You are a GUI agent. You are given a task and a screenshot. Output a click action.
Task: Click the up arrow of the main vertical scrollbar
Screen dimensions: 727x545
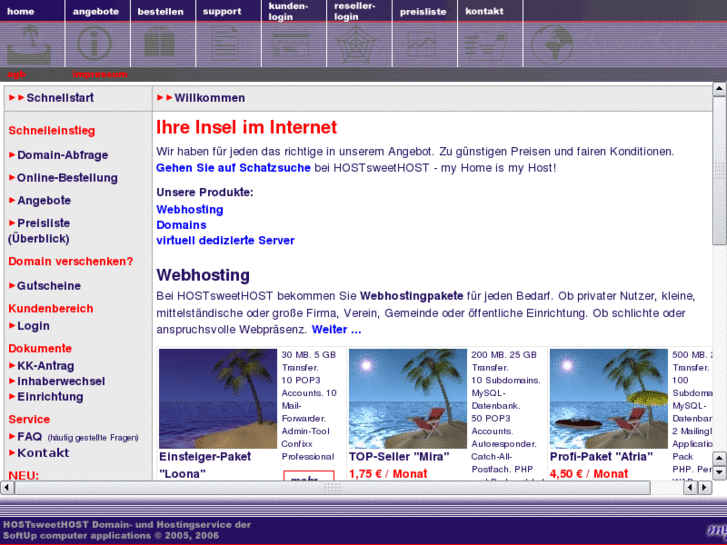[719, 89]
